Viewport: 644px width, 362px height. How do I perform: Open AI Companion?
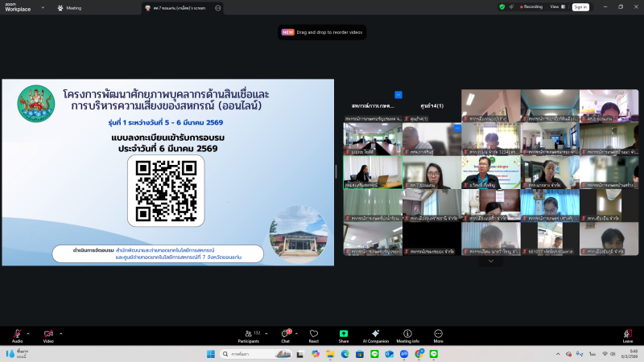[375, 334]
